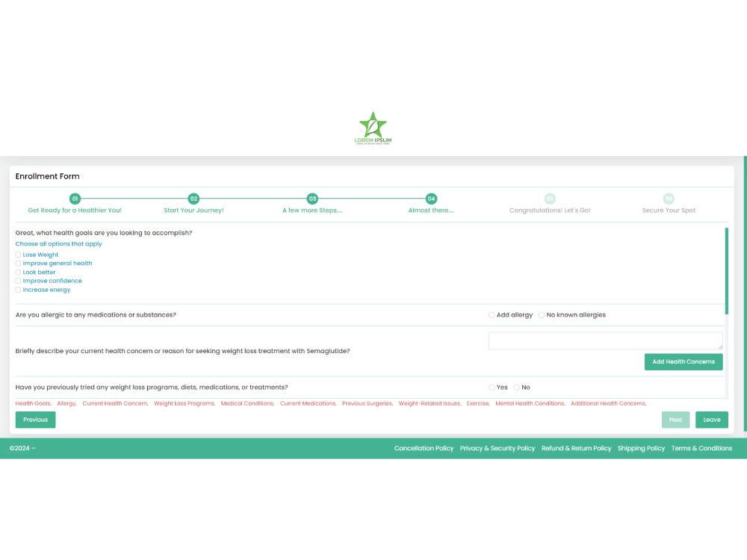
Task: Click the health goals question text
Action: 104,233
